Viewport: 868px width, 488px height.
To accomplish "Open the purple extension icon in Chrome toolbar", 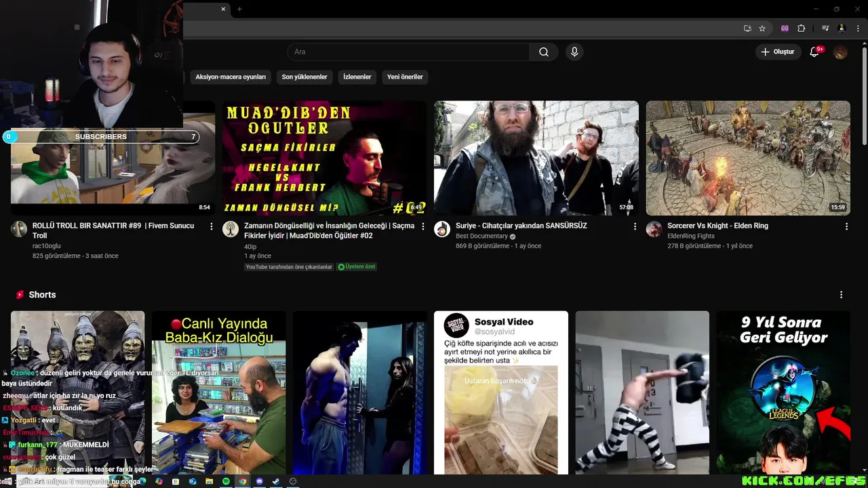I will [785, 28].
